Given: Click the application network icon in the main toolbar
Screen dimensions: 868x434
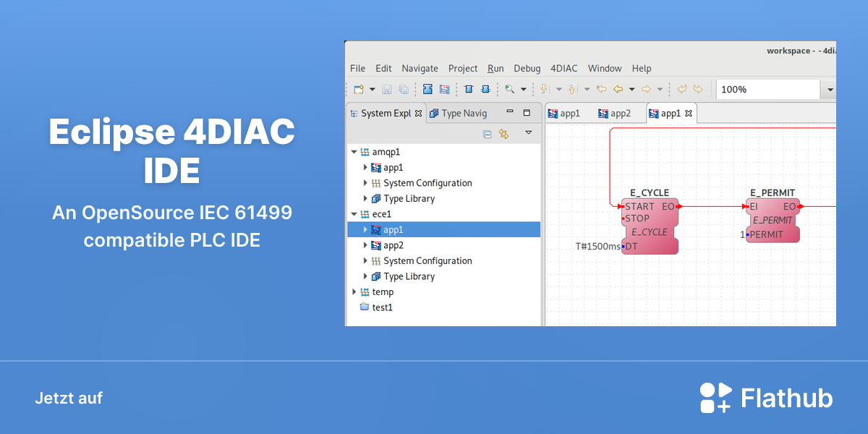Looking at the screenshot, I should [444, 89].
